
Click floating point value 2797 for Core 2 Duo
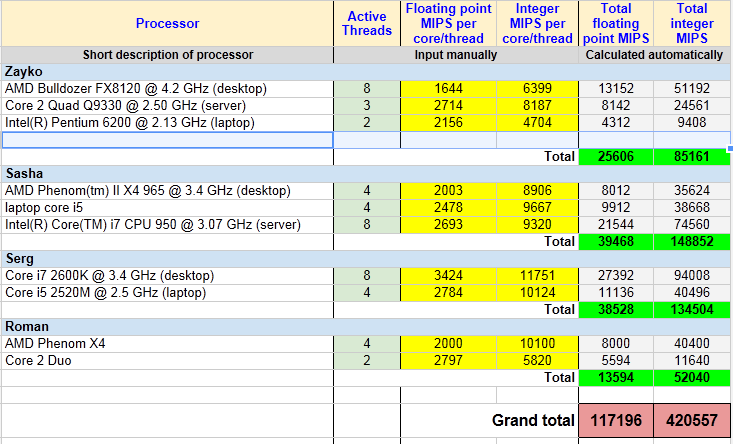tap(448, 361)
